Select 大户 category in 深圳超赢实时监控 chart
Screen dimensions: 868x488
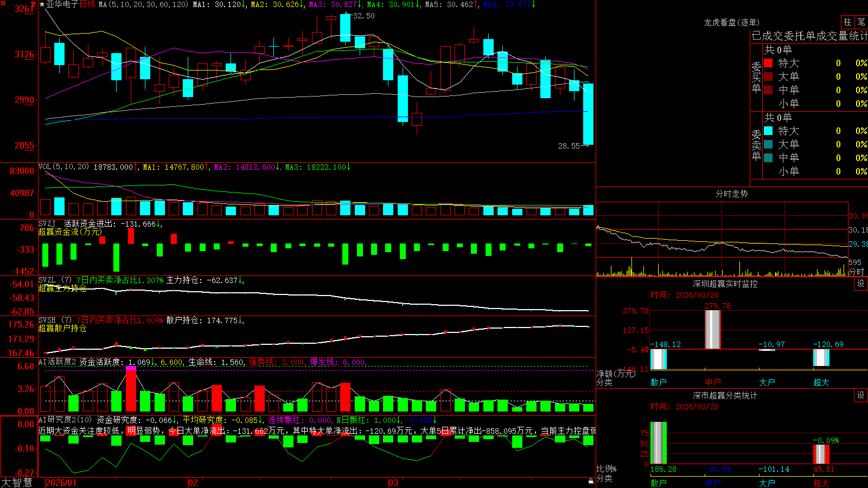tap(767, 382)
